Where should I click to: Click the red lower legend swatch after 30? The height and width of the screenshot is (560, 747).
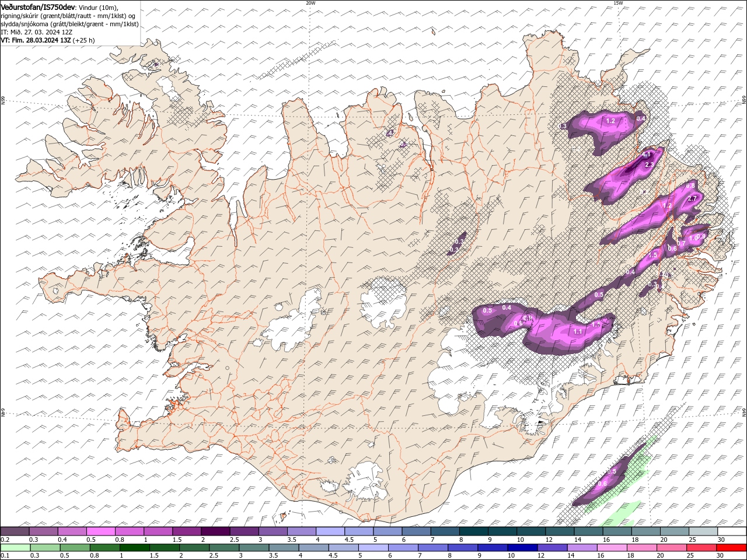[x=731, y=548]
